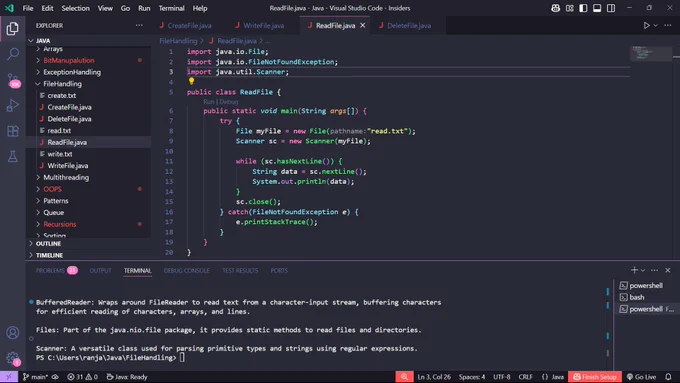Image resolution: width=680 pixels, height=383 pixels.
Task: Click the Run Java play button
Action: [x=646, y=26]
